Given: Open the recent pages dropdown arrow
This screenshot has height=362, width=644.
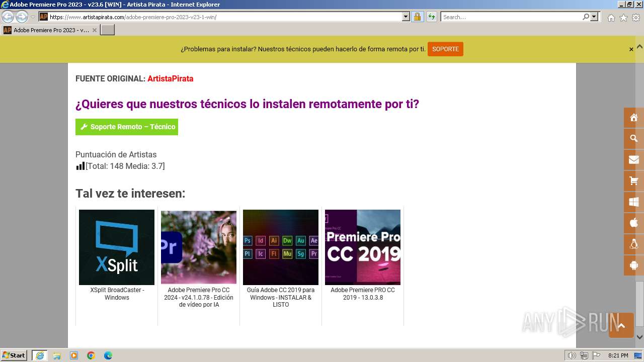Looking at the screenshot, I should pos(33,17).
